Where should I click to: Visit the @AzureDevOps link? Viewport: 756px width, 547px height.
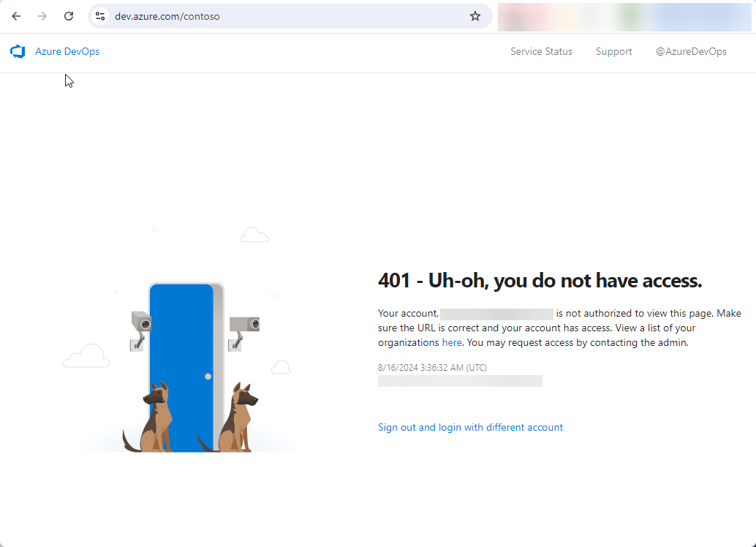[691, 52]
